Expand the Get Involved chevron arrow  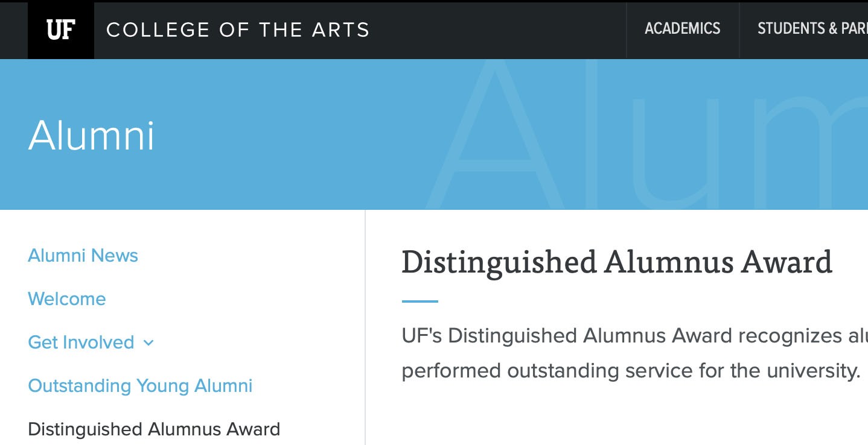click(148, 343)
